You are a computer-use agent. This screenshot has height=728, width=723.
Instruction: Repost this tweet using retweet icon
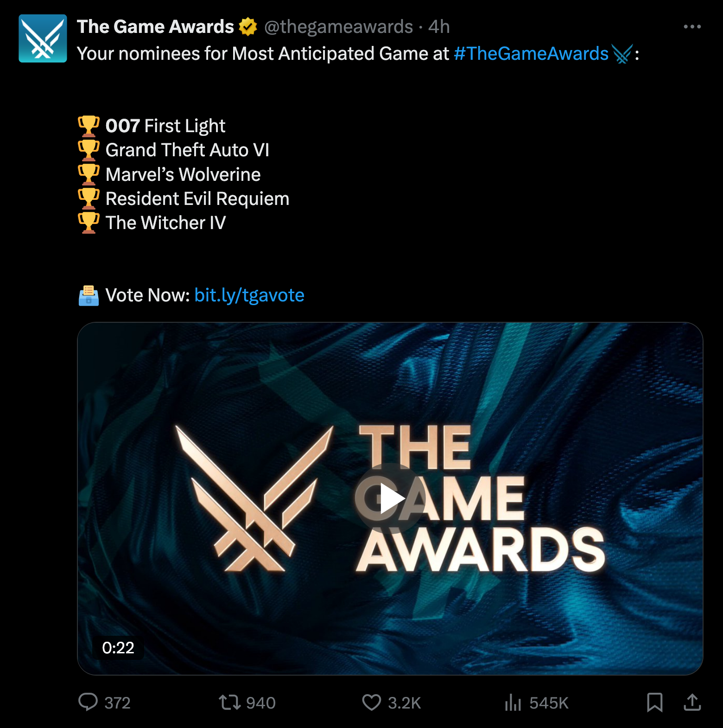tap(230, 702)
